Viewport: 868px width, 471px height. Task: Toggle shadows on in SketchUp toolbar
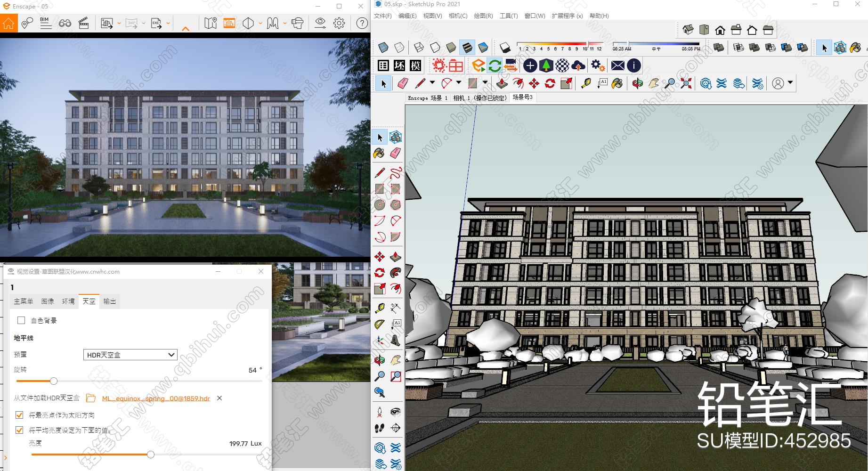(505, 48)
